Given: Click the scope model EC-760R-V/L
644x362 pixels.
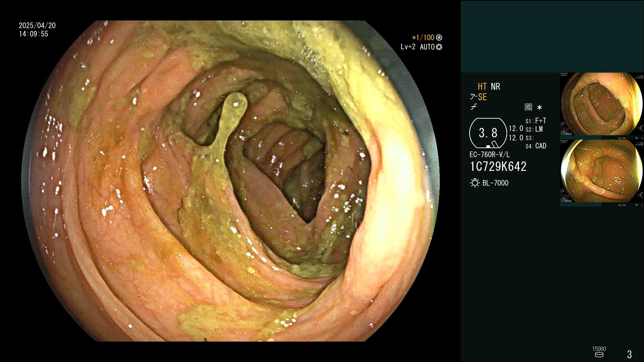Looking at the screenshot, I should point(490,155).
